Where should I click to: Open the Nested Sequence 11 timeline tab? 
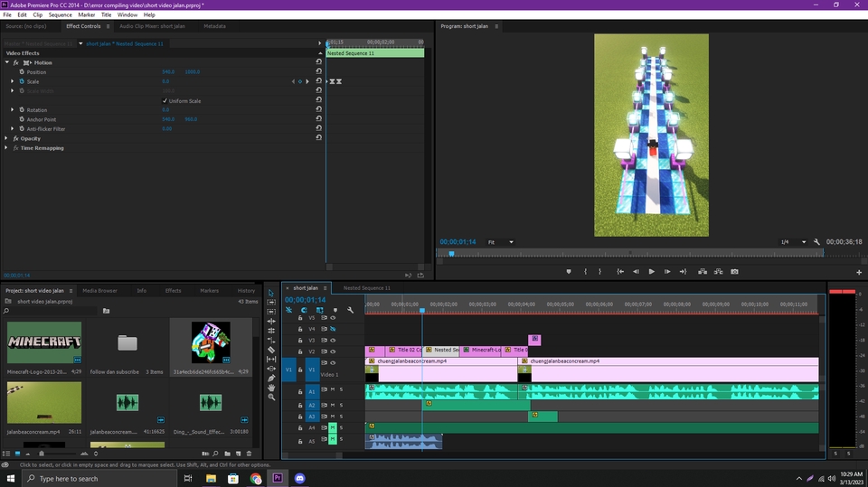(x=366, y=287)
